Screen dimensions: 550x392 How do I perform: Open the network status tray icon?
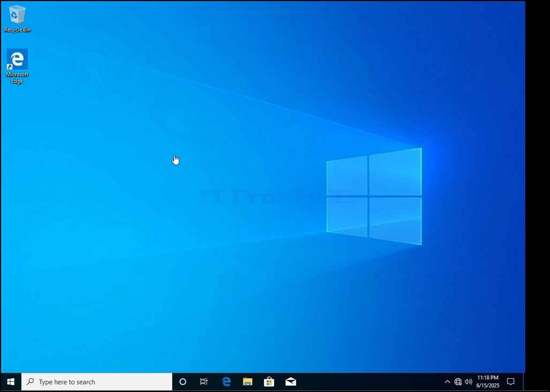pyautogui.click(x=458, y=382)
